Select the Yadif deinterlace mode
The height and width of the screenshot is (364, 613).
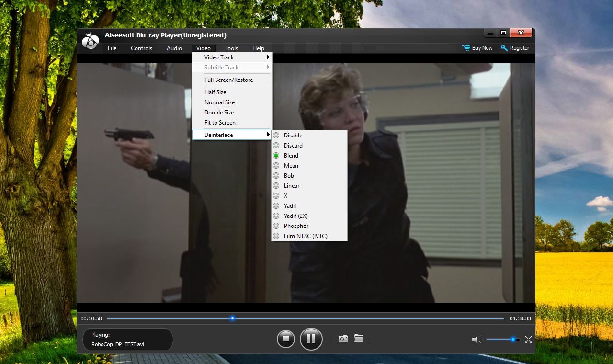pos(309,206)
